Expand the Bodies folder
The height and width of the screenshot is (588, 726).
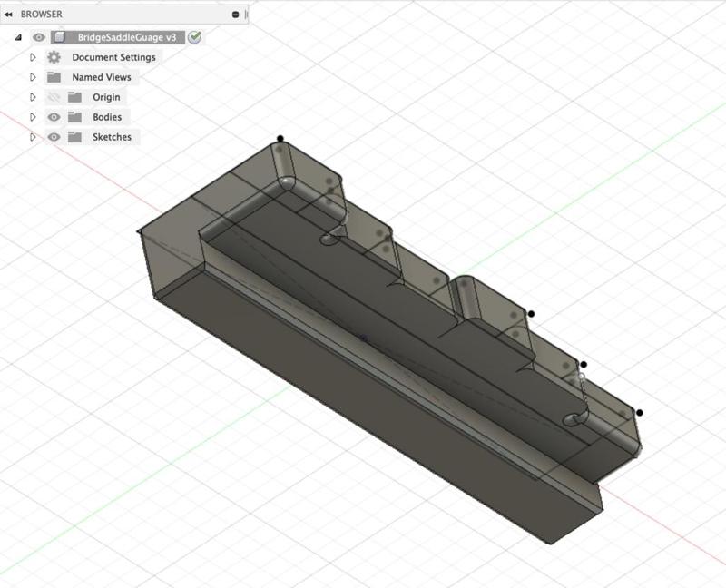pyautogui.click(x=33, y=117)
